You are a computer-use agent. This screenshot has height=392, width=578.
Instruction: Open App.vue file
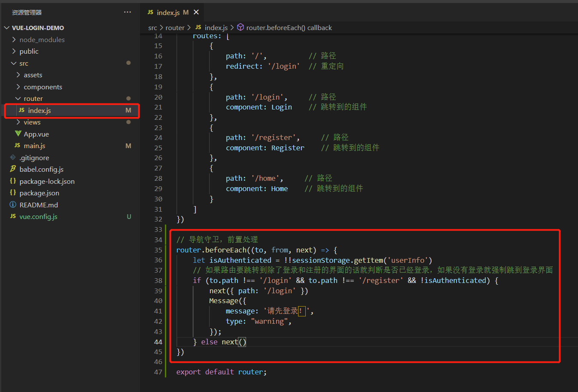[x=36, y=134]
